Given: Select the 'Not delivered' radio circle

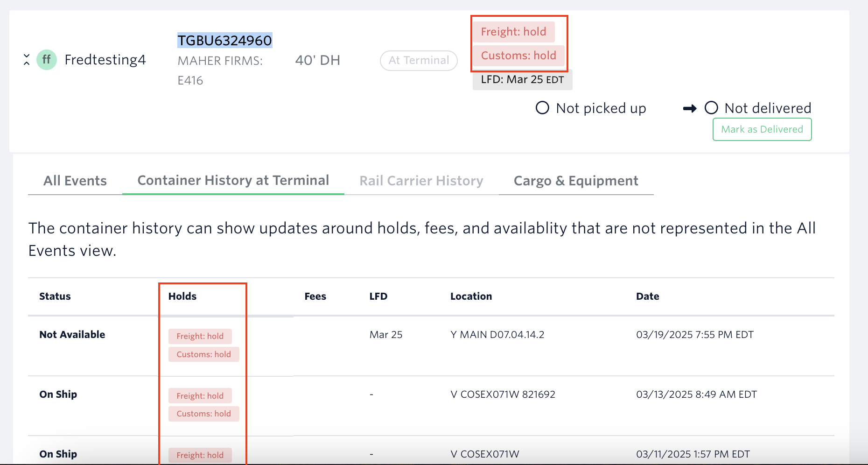Looking at the screenshot, I should (711, 108).
